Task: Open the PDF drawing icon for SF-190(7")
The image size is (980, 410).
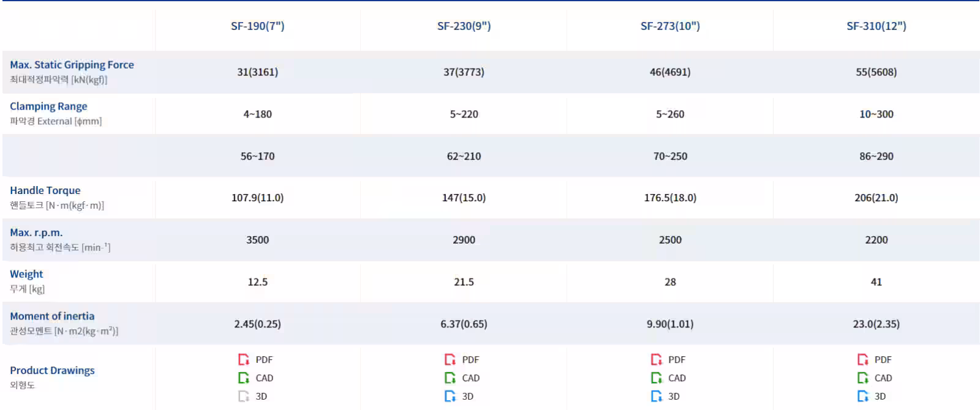Action: pyautogui.click(x=244, y=359)
